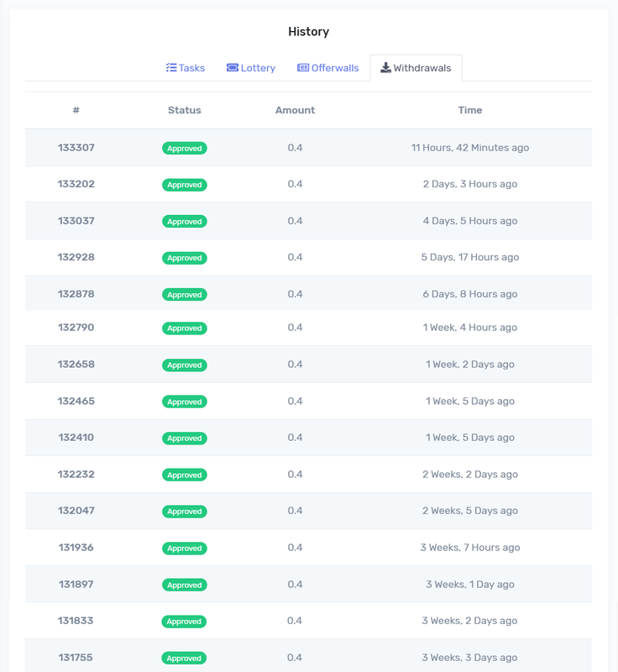Click '3 Weeks, 2 Days ago' time

(469, 622)
